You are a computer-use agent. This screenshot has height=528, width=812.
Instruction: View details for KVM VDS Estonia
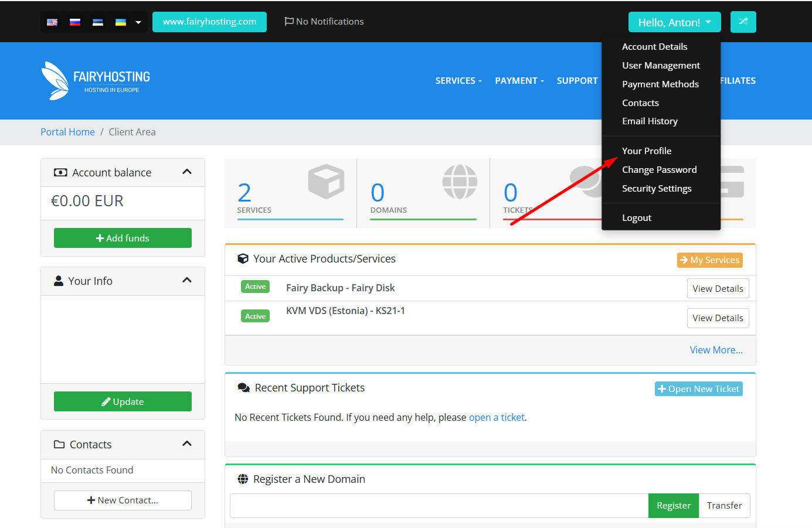[718, 318]
